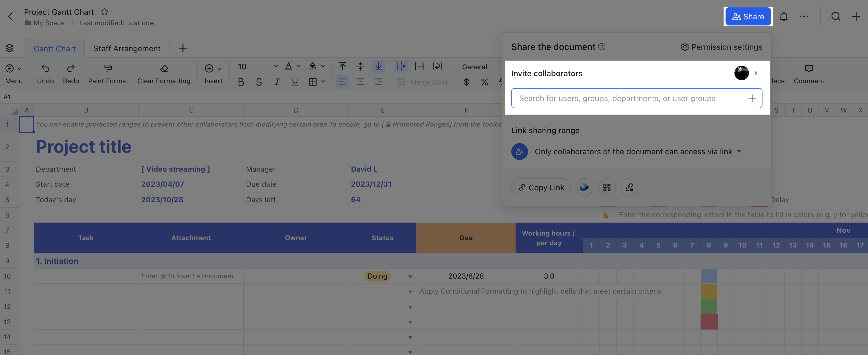Select the Paint Format tool
Screen dimensions: 868x355
pos(108,68)
